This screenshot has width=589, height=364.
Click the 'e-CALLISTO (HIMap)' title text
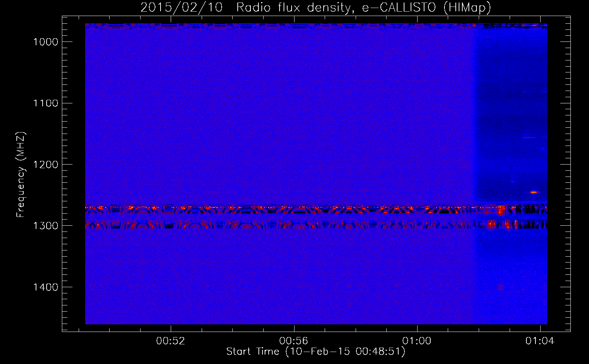coord(427,8)
